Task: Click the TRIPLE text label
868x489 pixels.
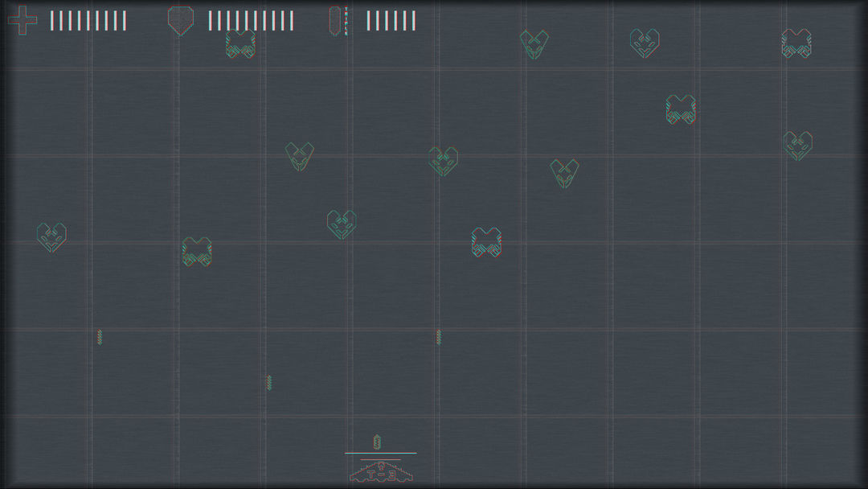Action: click(x=344, y=20)
